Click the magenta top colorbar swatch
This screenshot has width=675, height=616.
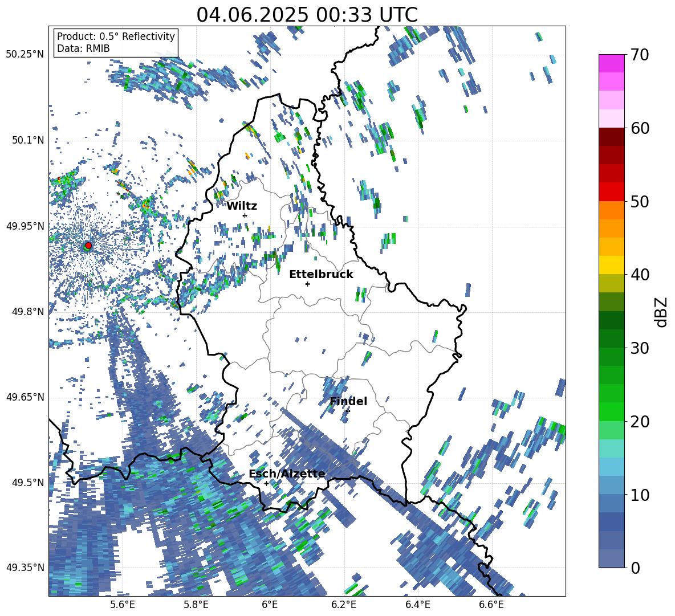(611, 63)
